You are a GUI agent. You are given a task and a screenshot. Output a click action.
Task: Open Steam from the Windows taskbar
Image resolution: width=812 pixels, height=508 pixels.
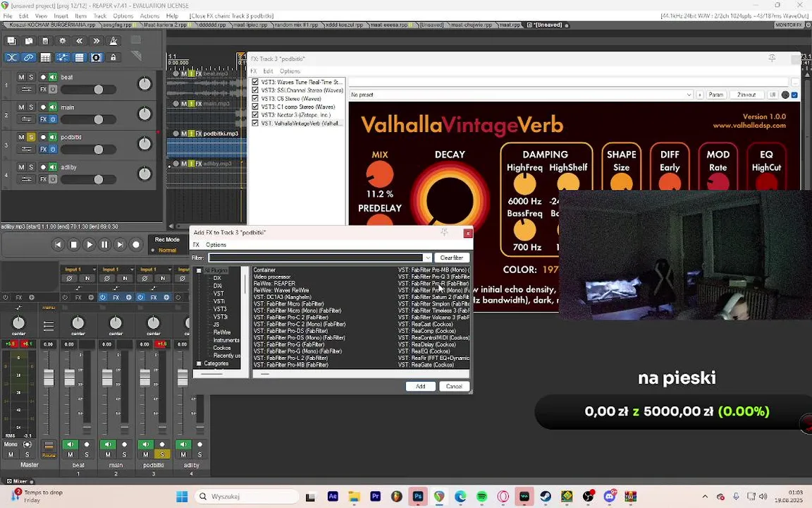point(546,497)
